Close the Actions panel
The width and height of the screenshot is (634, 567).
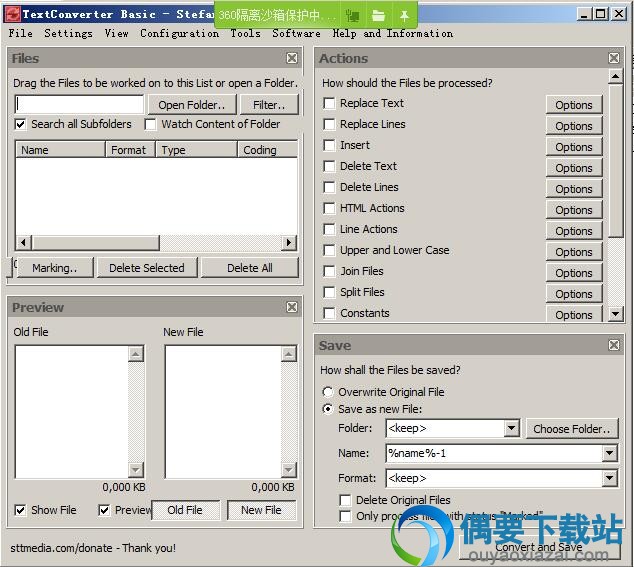(614, 58)
